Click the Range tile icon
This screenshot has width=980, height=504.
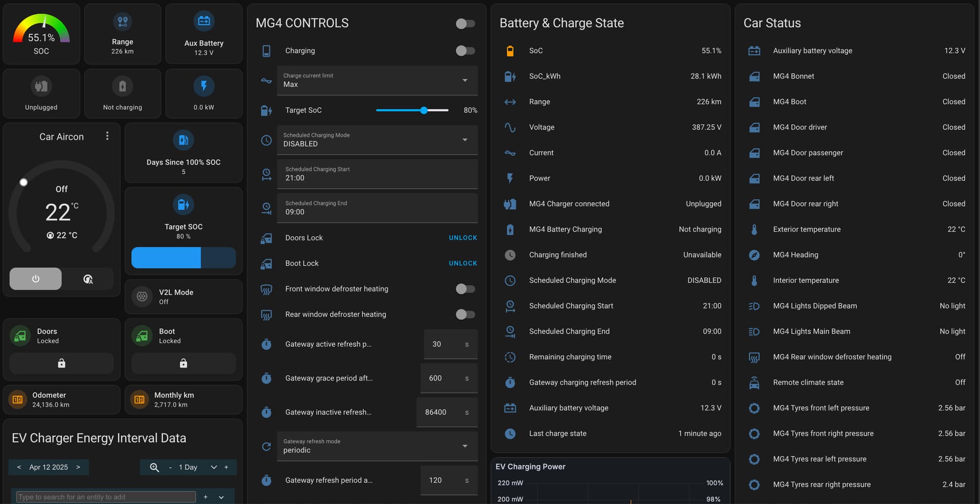(122, 21)
